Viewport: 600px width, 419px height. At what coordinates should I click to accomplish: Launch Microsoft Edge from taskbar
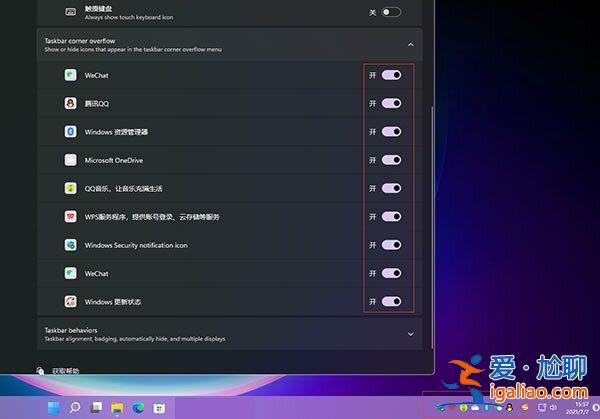pos(138,408)
